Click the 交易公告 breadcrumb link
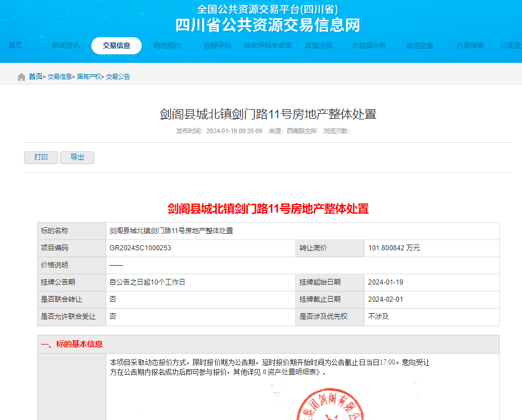The width and height of the screenshot is (522, 420). pyautogui.click(x=118, y=77)
